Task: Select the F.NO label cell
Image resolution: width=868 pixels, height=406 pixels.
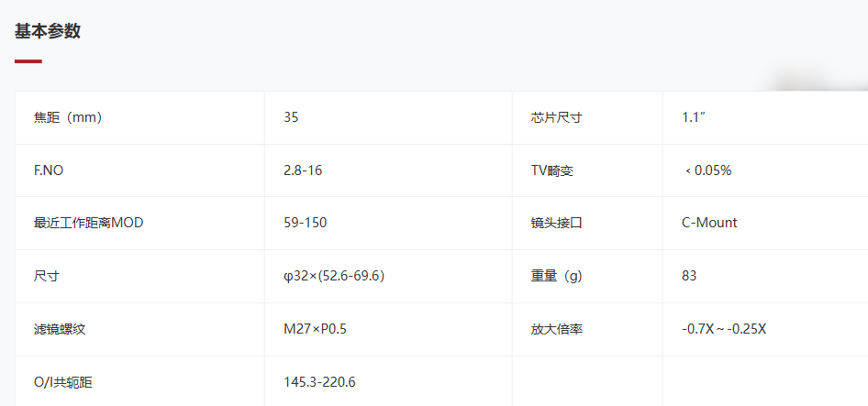Action: pyautogui.click(x=139, y=170)
